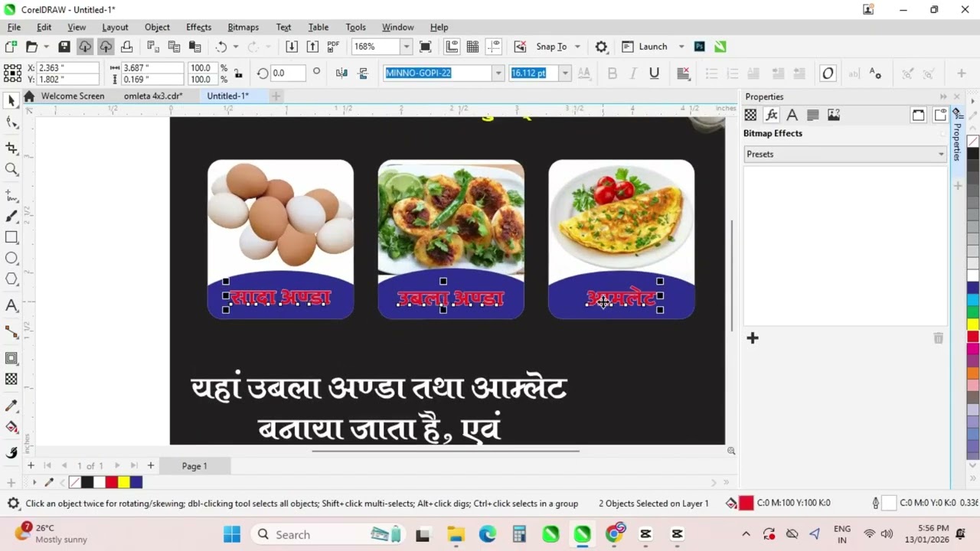Click the rotation angle field
This screenshot has width=980, height=551.
[287, 73]
